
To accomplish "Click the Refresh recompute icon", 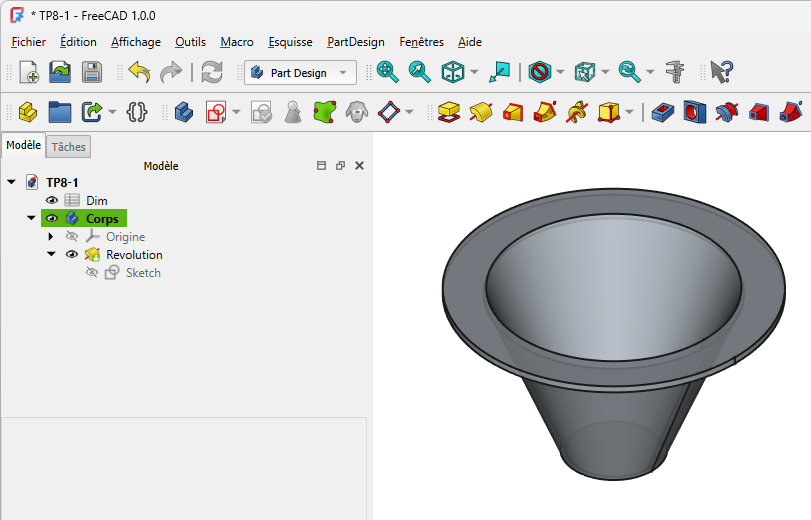I will [211, 72].
